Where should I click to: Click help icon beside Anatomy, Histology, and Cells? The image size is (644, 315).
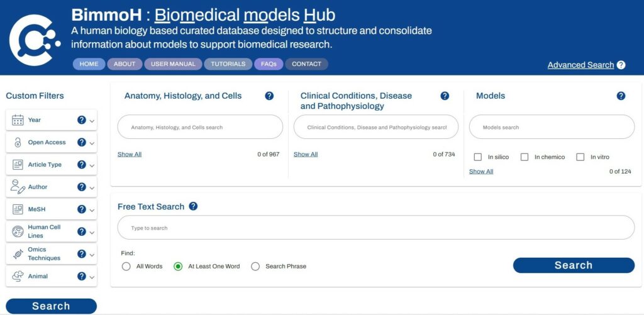269,96
